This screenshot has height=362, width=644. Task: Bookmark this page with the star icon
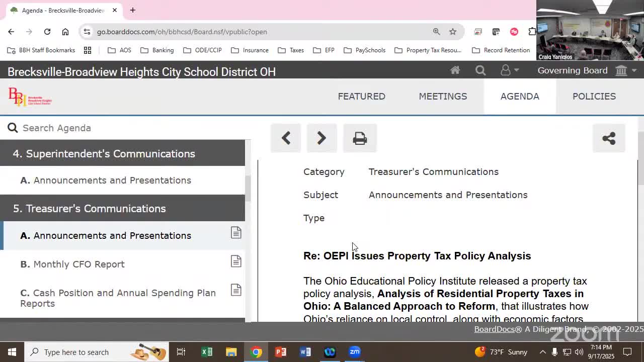(453, 32)
